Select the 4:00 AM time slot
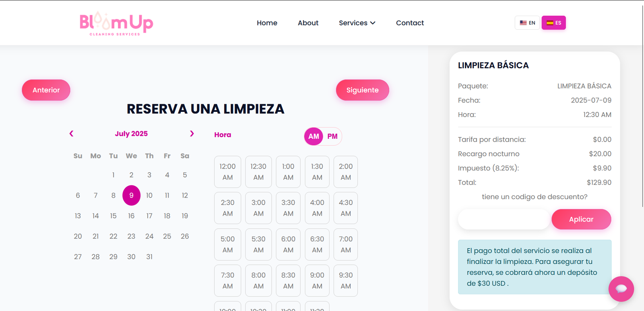The image size is (644, 311). [317, 208]
